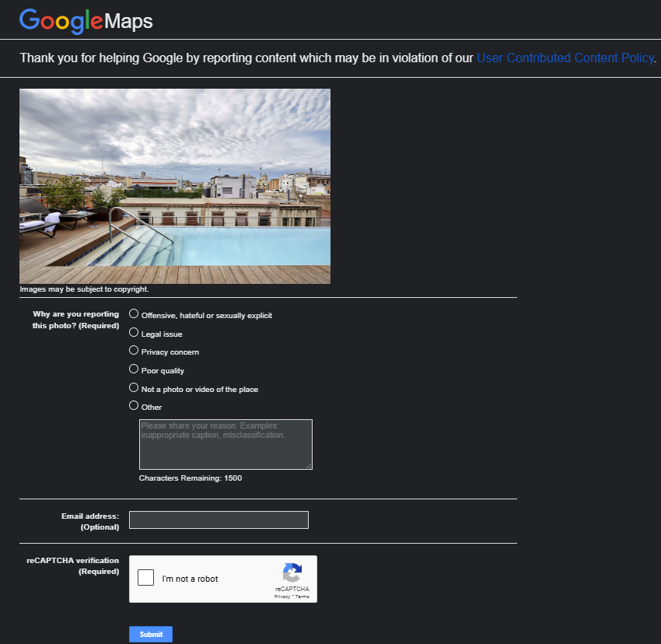
Task: Open the reCAPTCHA Terms link
Action: pos(303,597)
